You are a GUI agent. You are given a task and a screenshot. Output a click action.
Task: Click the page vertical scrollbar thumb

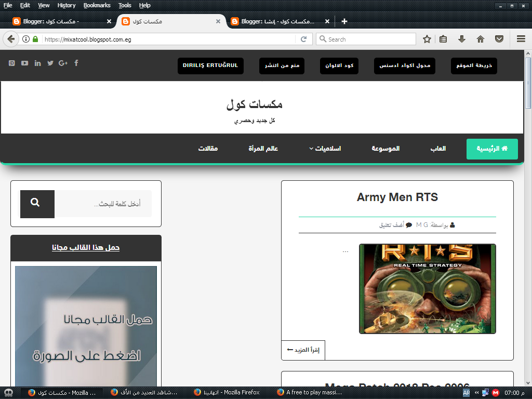528,83
